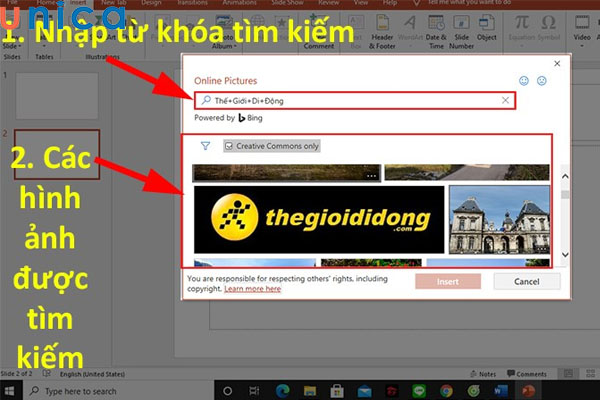
Task: Click the spell check icon in the status bar
Action: [x=47, y=374]
